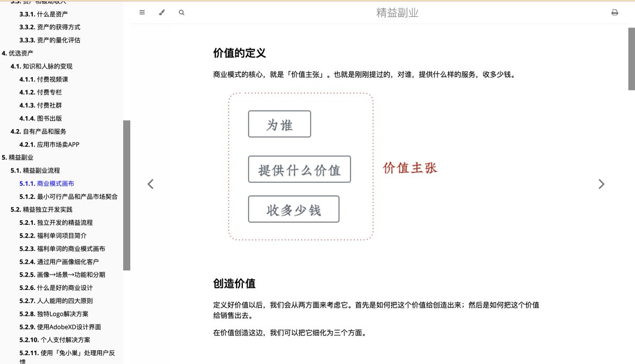
Task: Toggle the sidebar with hamburger icon
Action: coord(142,13)
